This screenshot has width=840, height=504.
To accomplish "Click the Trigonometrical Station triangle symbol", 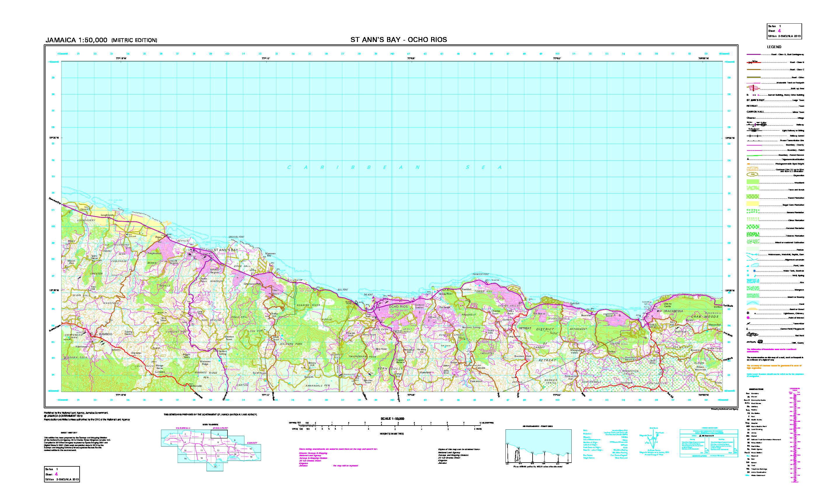I will tap(748, 159).
